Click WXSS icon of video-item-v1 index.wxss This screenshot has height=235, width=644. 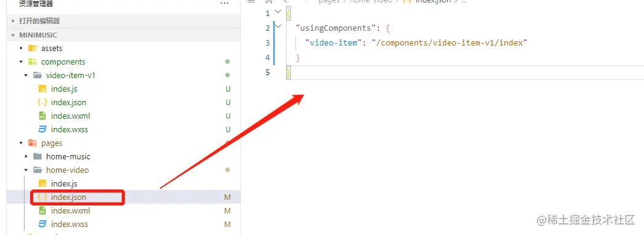(x=42, y=129)
